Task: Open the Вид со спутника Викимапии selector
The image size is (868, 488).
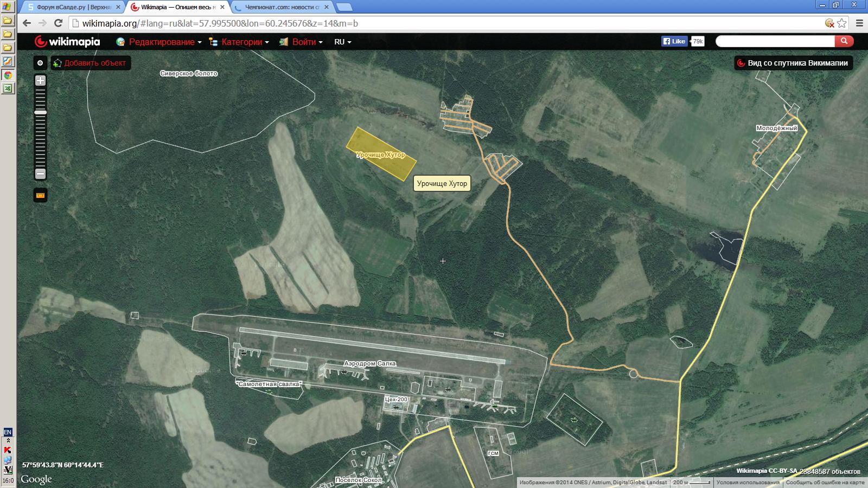Action: (793, 63)
